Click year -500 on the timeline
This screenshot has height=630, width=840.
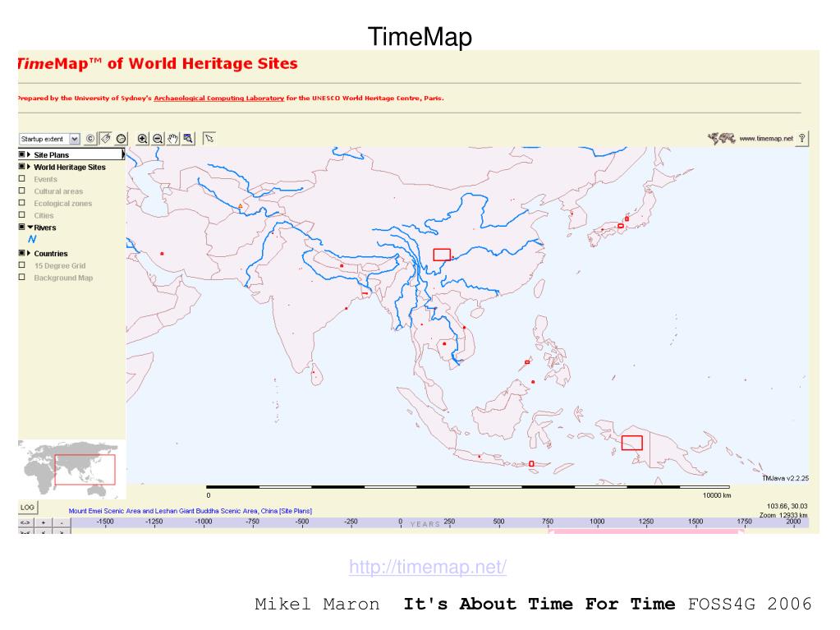302,522
